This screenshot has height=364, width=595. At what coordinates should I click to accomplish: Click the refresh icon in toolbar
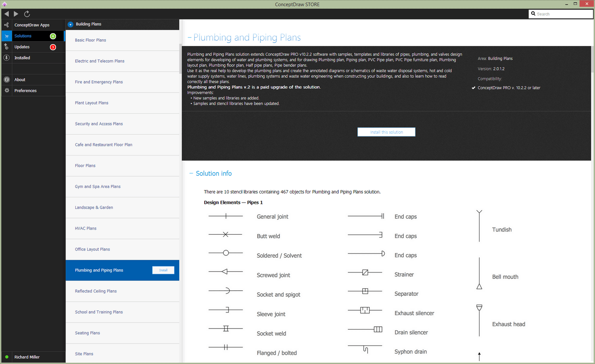(27, 14)
